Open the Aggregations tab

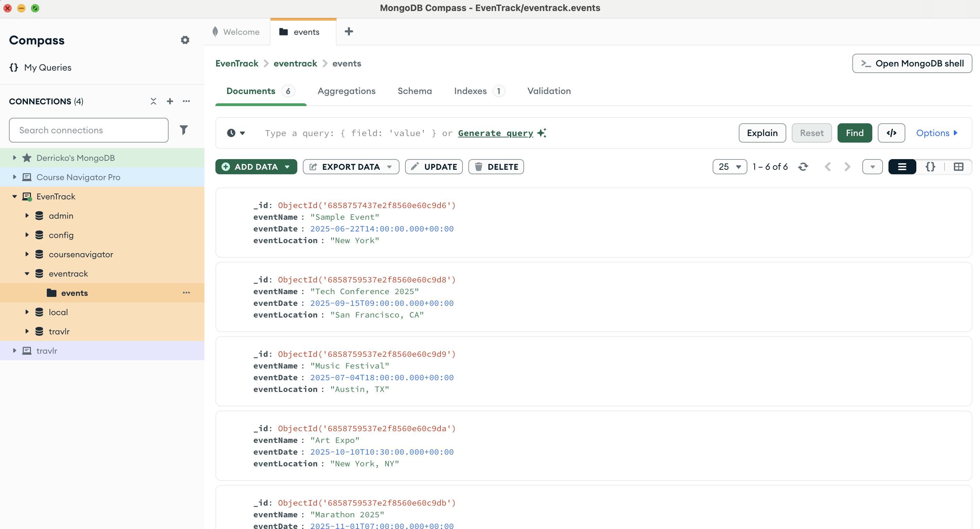tap(346, 91)
